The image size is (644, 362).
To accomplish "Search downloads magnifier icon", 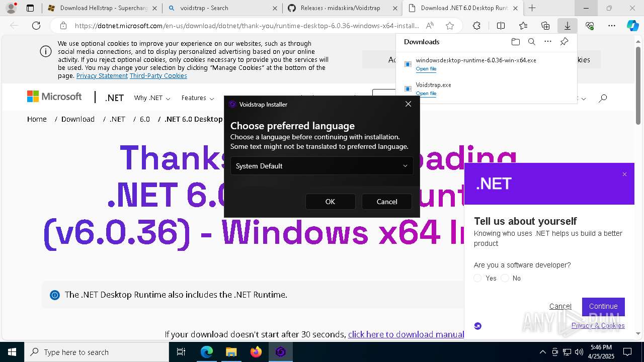I will (531, 42).
